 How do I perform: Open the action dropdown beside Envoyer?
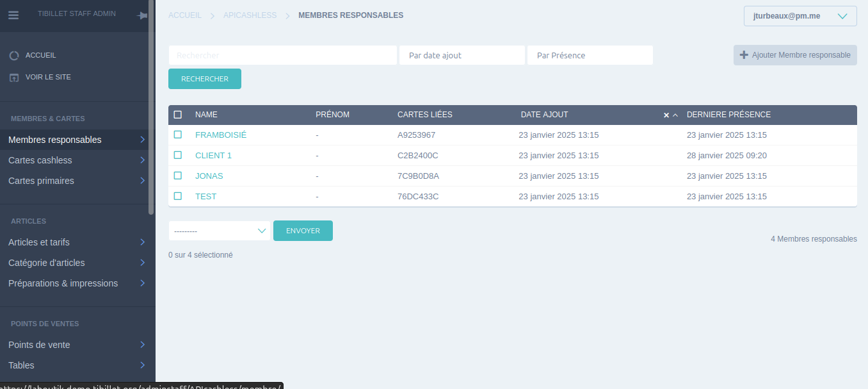point(220,231)
